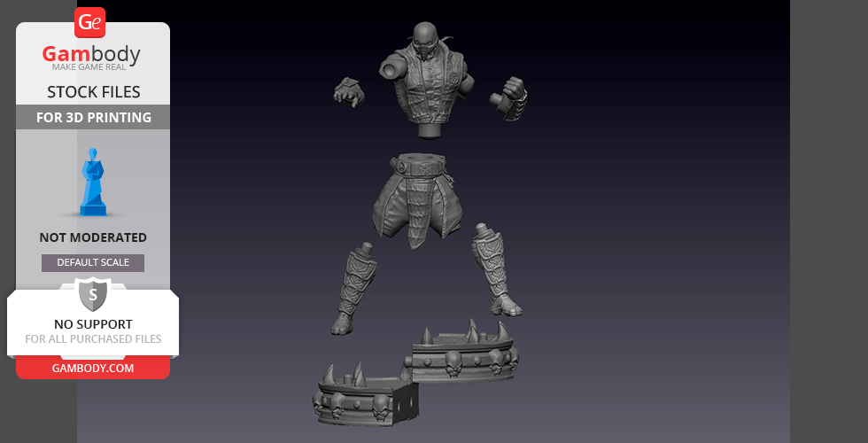Screen dimensions: 868x443
Task: Click the shield 'S' support badge
Action: 92,293
